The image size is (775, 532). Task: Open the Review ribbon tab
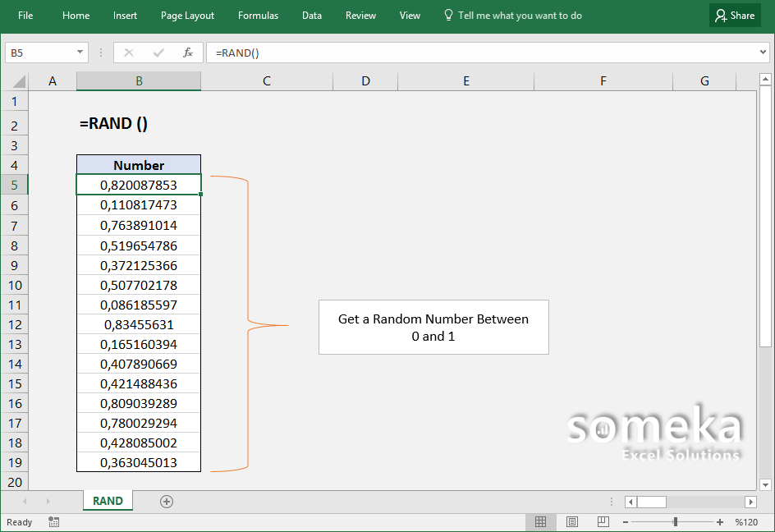tap(360, 15)
